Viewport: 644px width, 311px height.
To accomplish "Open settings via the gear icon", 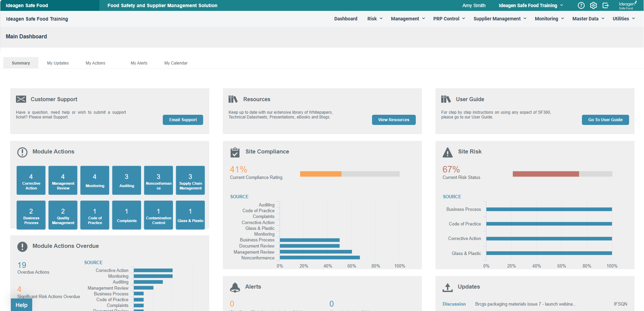I will tap(593, 5).
